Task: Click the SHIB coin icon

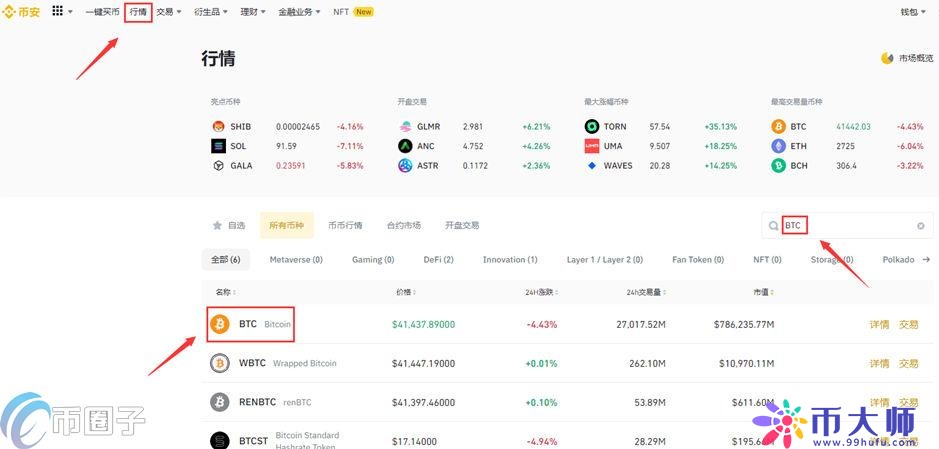Action: pyautogui.click(x=219, y=127)
